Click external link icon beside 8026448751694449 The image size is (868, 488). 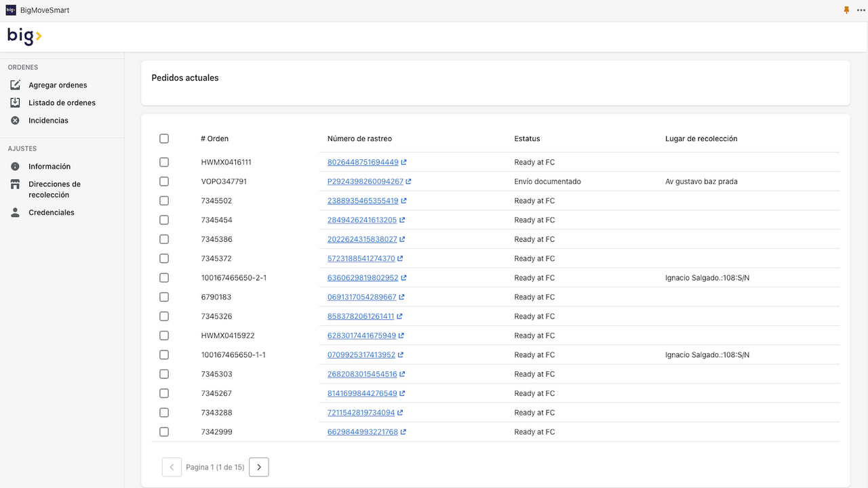click(404, 163)
